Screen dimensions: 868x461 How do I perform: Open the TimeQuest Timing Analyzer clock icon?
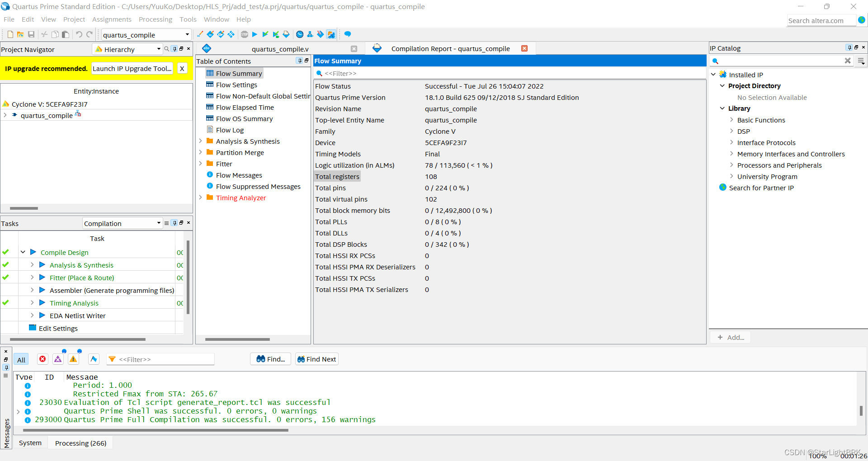[299, 34]
